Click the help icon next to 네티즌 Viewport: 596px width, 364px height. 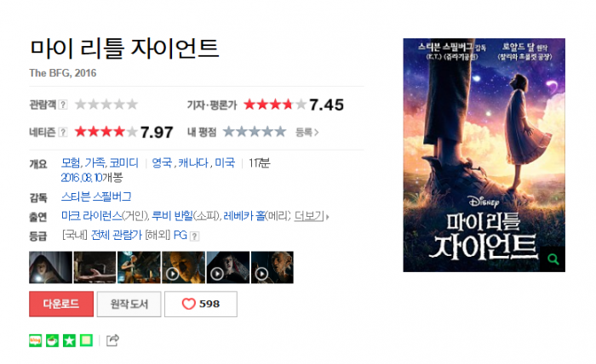pos(63,132)
